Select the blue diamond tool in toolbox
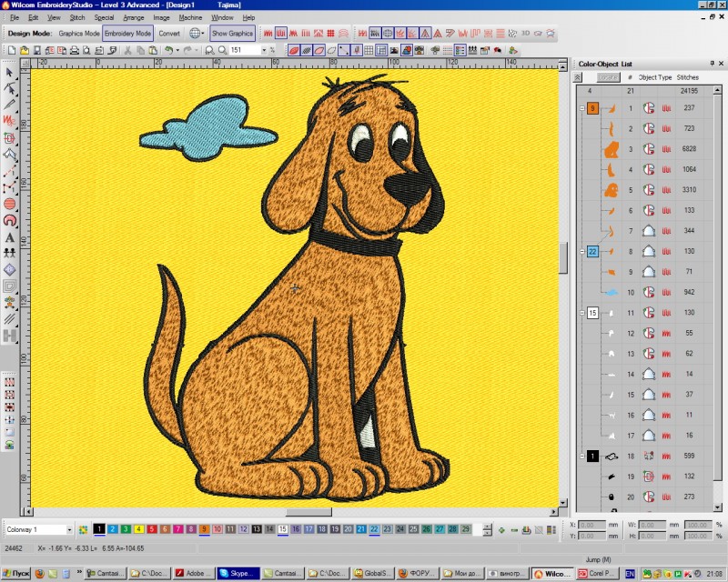The width and height of the screenshot is (728, 582). 9,270
